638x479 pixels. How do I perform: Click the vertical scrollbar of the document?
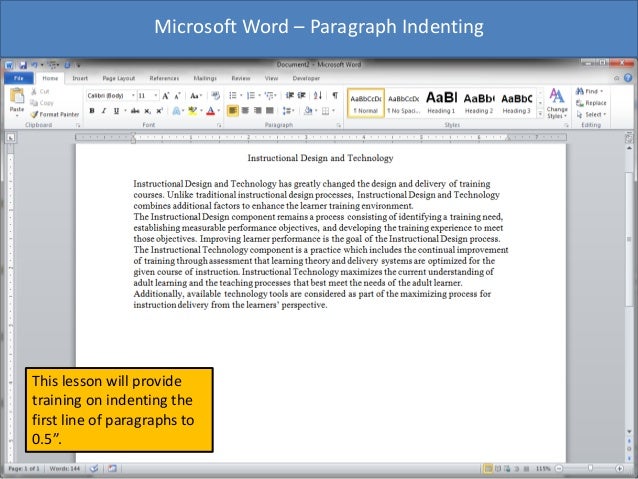point(630,300)
